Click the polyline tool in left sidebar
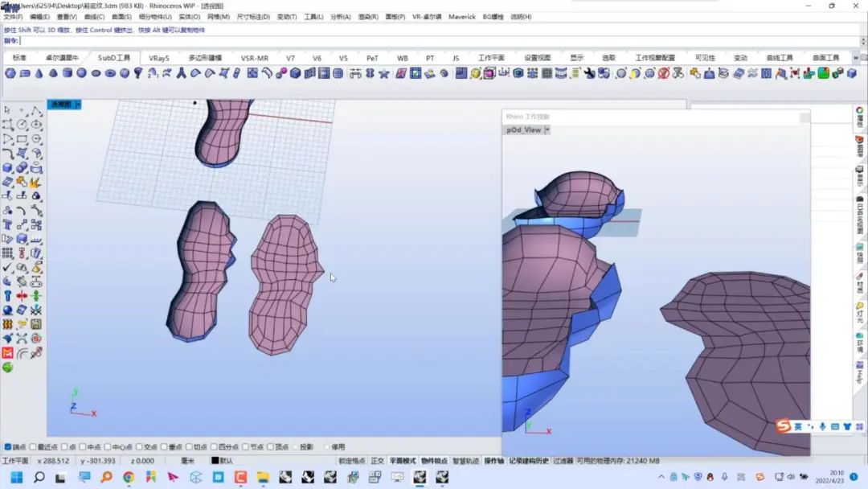868x489 pixels. coord(36,110)
